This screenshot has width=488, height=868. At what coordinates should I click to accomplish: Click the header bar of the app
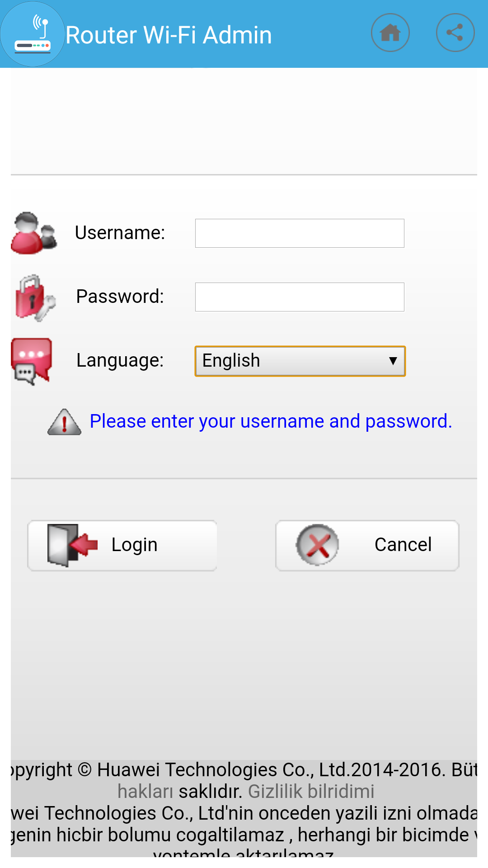point(244,33)
